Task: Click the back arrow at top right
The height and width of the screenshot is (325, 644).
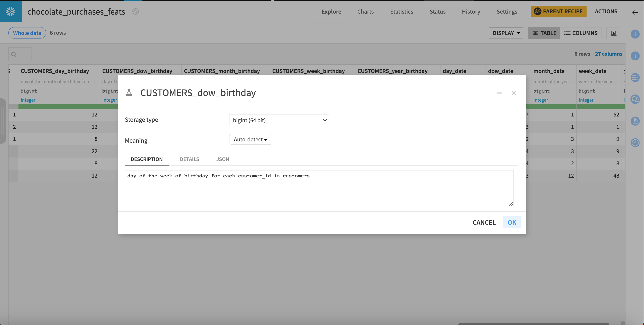Action: (635, 12)
